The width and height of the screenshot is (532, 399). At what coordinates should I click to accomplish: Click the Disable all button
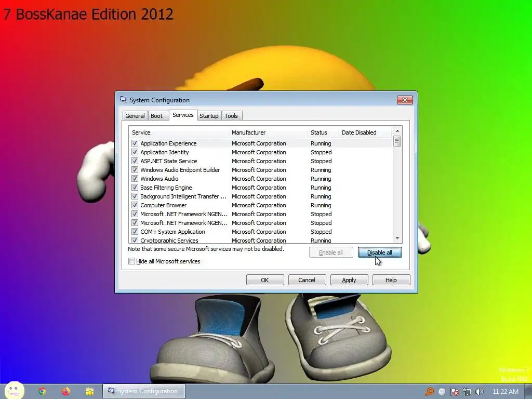coord(380,252)
